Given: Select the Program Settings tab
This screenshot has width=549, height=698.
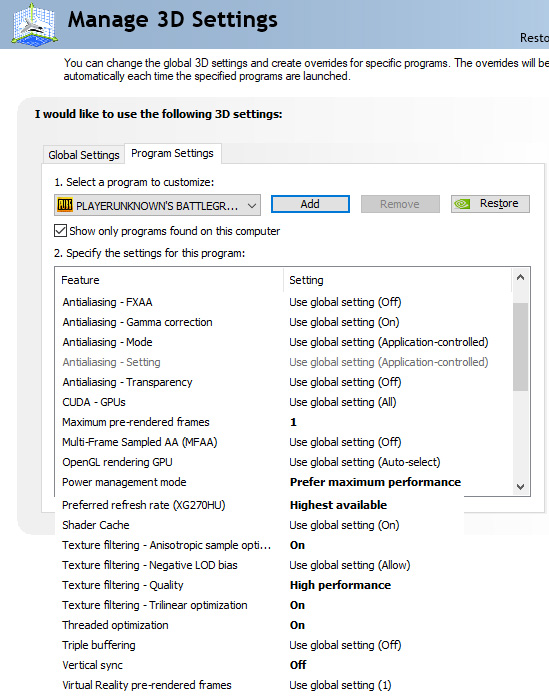Looking at the screenshot, I should pos(172,153).
